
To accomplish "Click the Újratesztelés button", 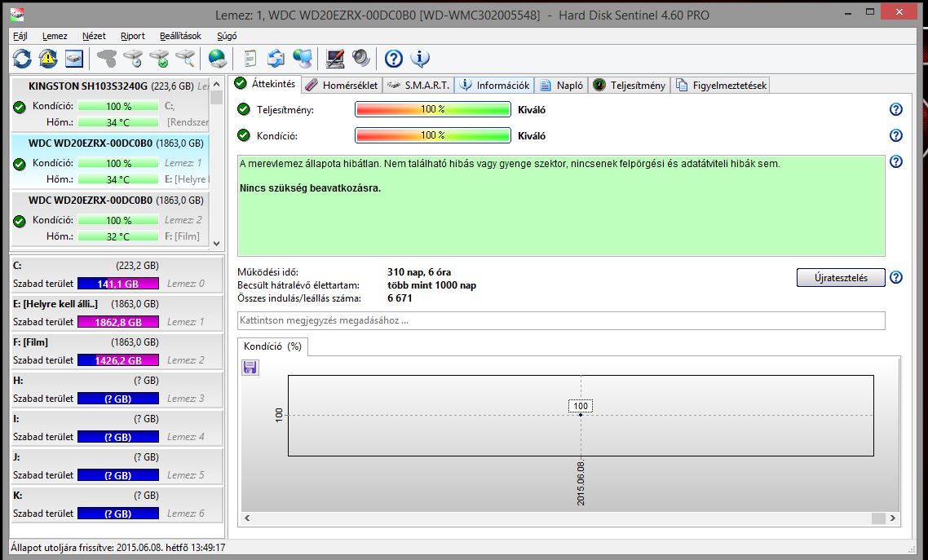I will click(841, 277).
